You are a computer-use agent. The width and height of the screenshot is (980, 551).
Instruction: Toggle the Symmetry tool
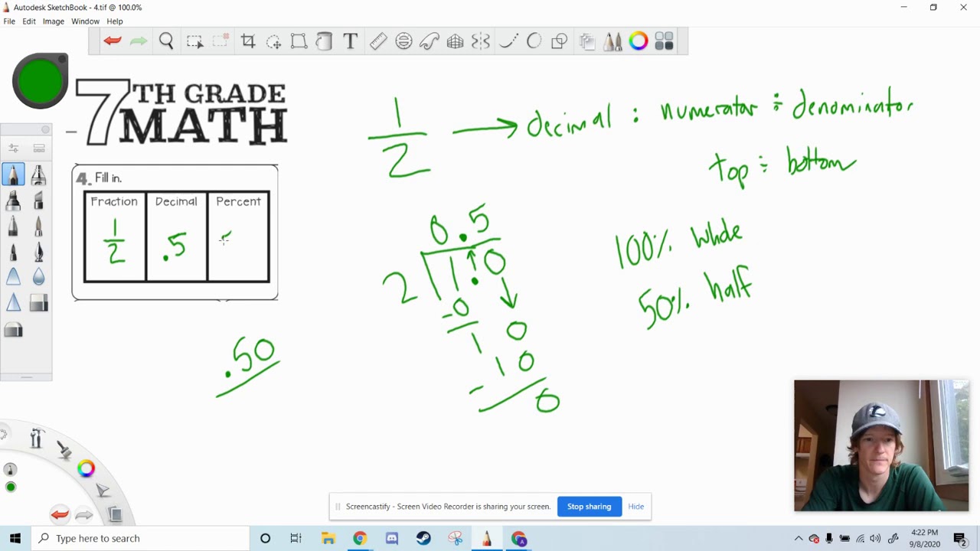pyautogui.click(x=481, y=41)
